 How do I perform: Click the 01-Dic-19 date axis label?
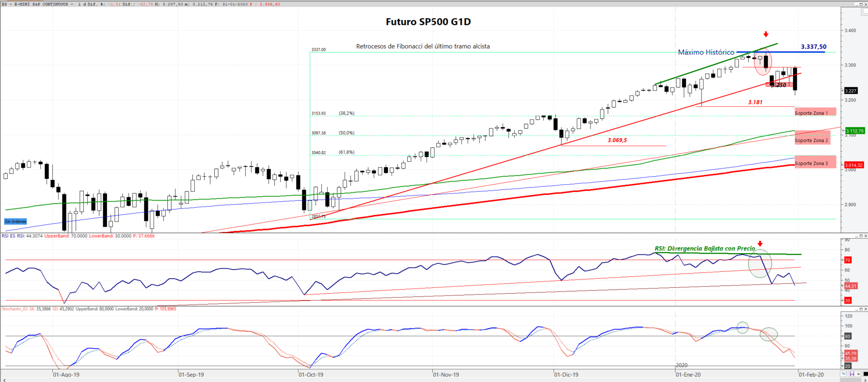(566, 375)
